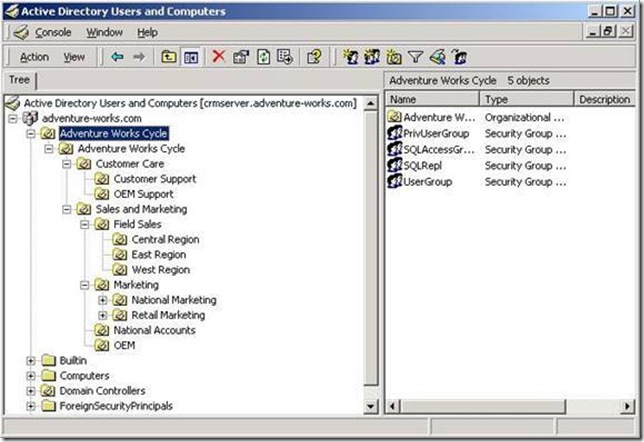Expand the Domain Controllers node
644x442 pixels.
[x=31, y=391]
